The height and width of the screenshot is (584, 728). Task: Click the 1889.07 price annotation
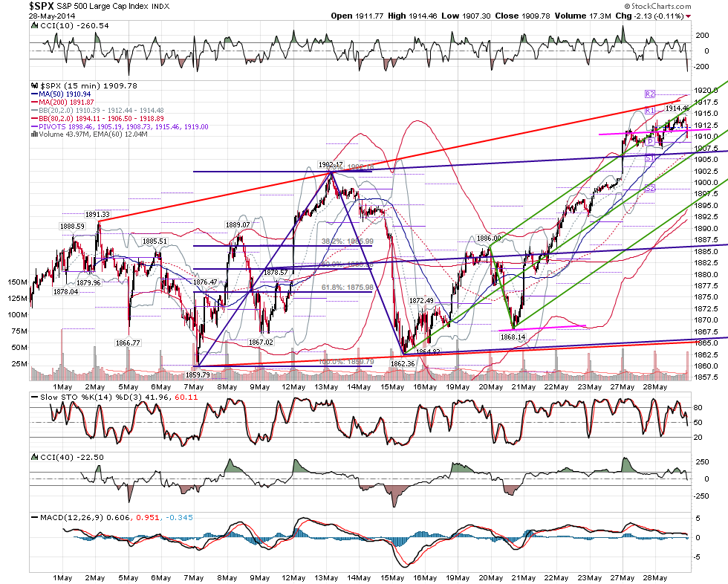238,224
